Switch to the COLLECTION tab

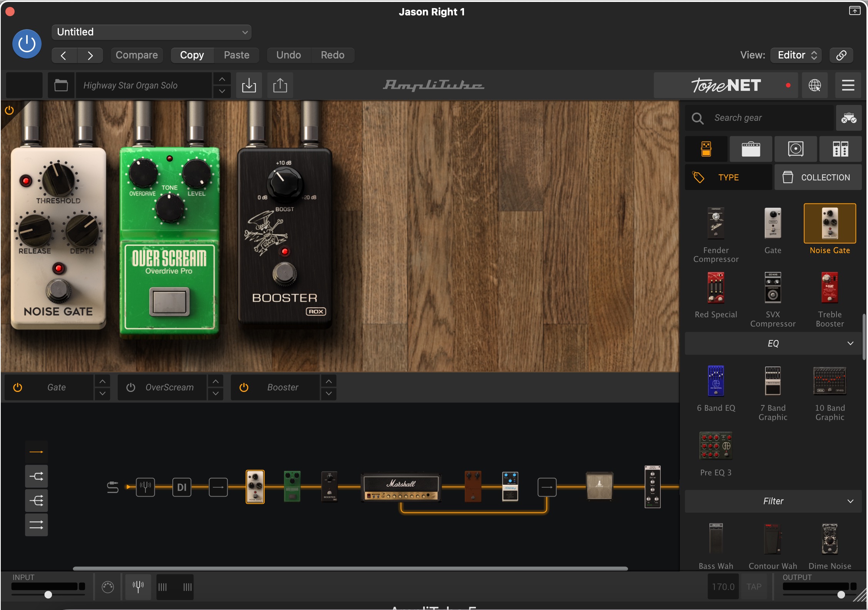[818, 177]
